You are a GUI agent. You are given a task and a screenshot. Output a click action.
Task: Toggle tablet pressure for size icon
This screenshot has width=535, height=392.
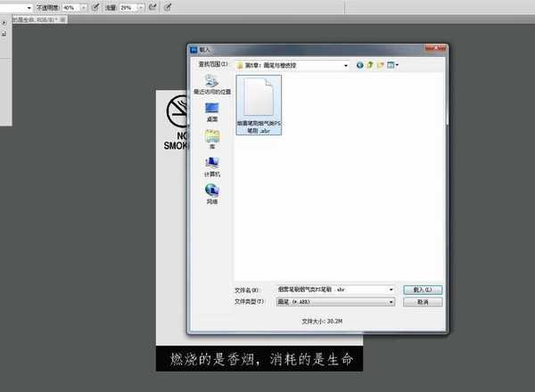tap(169, 6)
